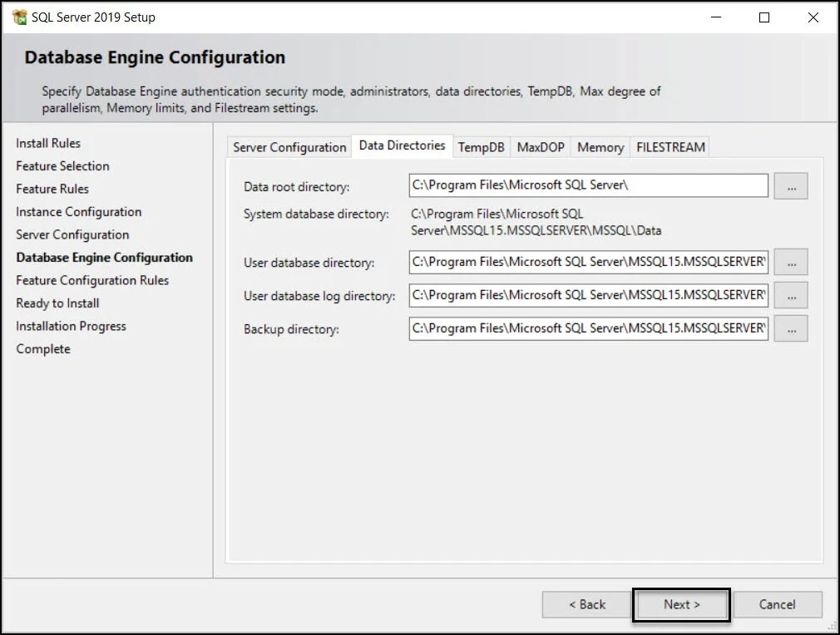Viewport: 840px width, 635px height.
Task: Edit the User database log directory field
Action: 588,295
